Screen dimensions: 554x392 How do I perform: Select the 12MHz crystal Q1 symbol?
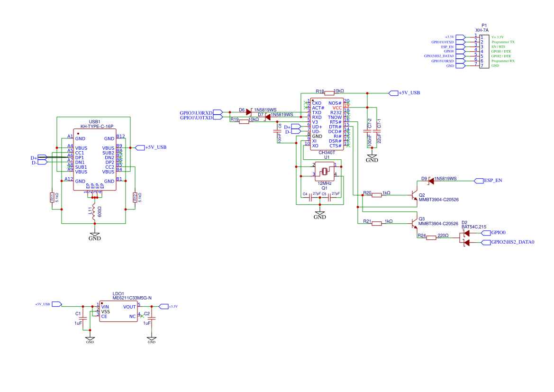[324, 172]
